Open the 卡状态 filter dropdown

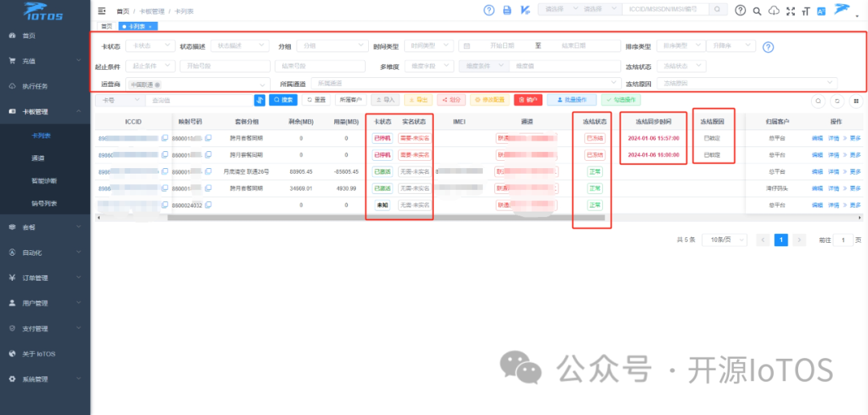coord(150,46)
